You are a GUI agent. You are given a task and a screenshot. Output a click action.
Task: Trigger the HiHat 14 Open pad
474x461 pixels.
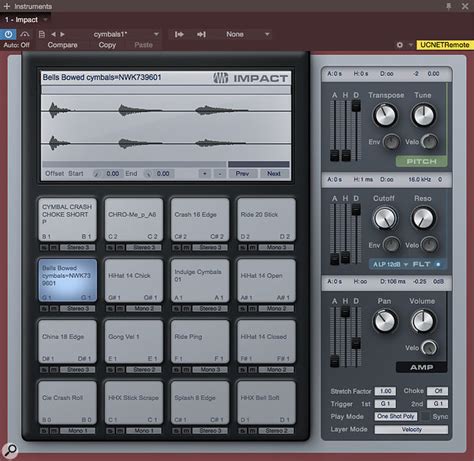(266, 281)
